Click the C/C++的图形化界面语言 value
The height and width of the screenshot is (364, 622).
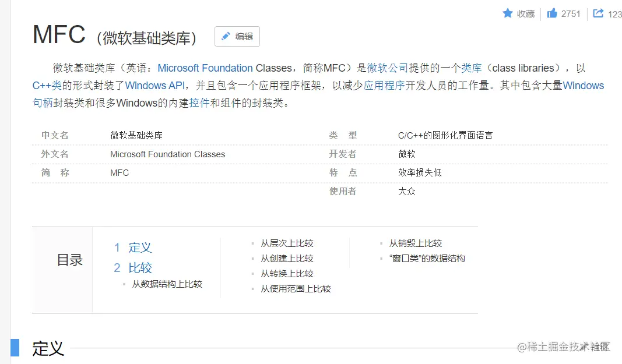tap(445, 135)
